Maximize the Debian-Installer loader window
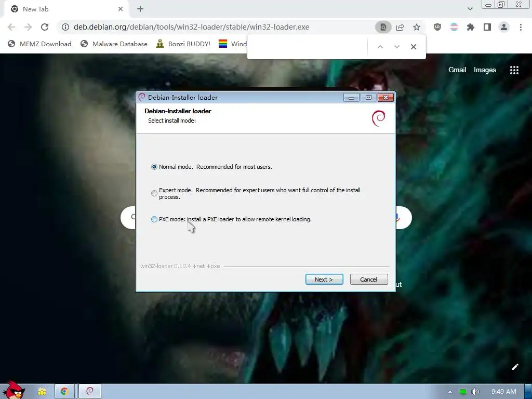The width and height of the screenshot is (532, 399). [x=368, y=98]
